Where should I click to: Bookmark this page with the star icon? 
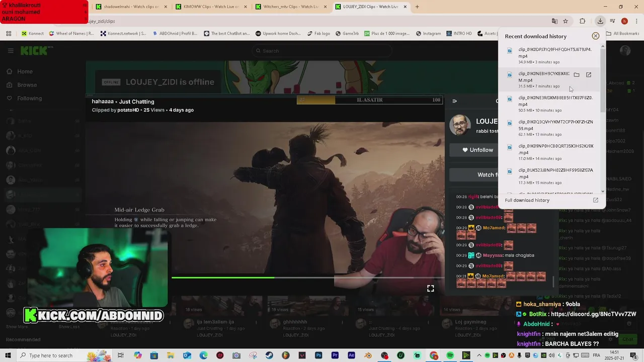(566, 21)
